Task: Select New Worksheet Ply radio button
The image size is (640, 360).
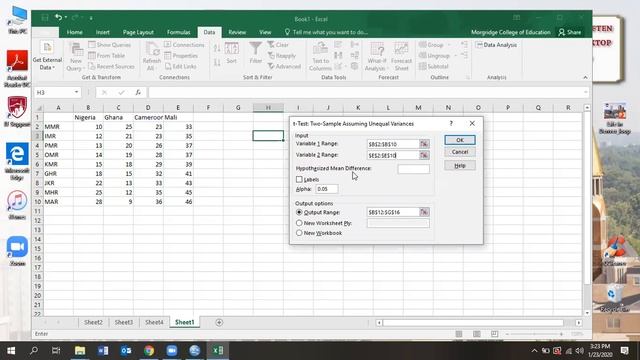Action: click(x=299, y=223)
